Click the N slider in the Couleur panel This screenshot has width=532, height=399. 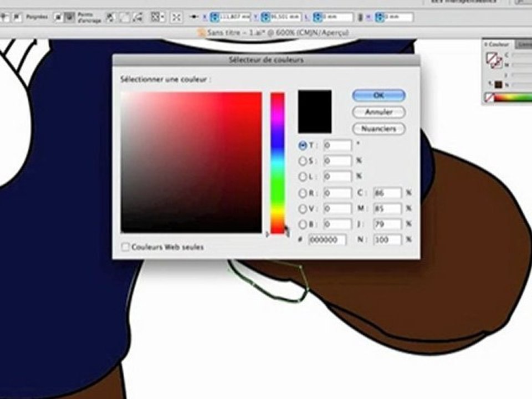522,85
